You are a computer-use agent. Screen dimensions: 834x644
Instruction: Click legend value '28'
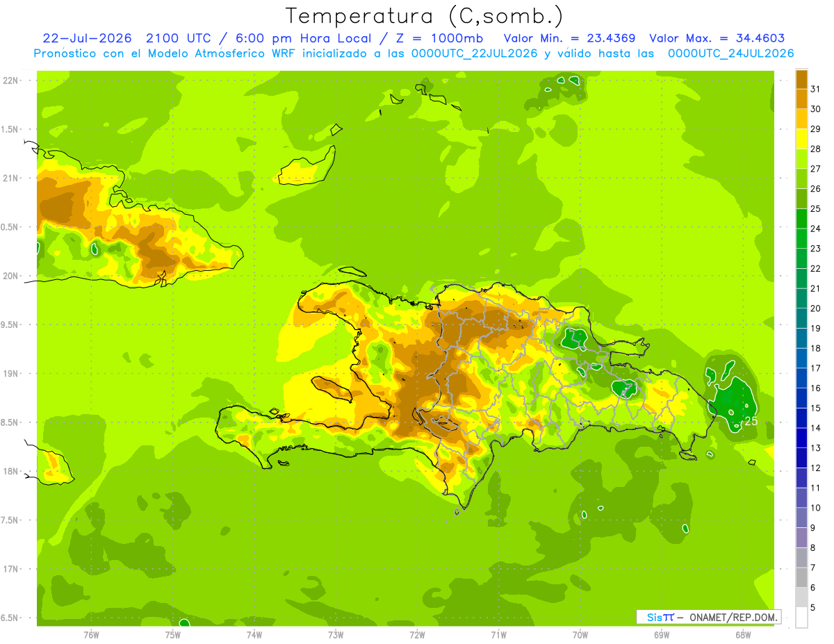(x=816, y=149)
